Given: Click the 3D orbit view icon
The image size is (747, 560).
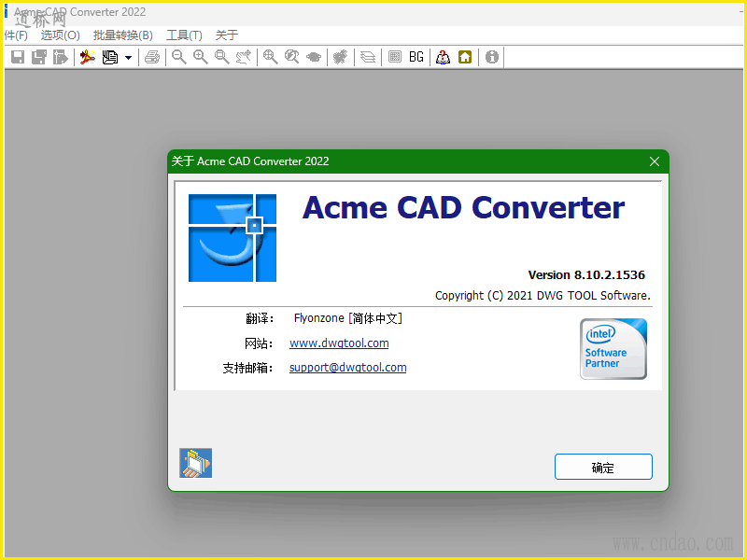Looking at the screenshot, I should [314, 57].
